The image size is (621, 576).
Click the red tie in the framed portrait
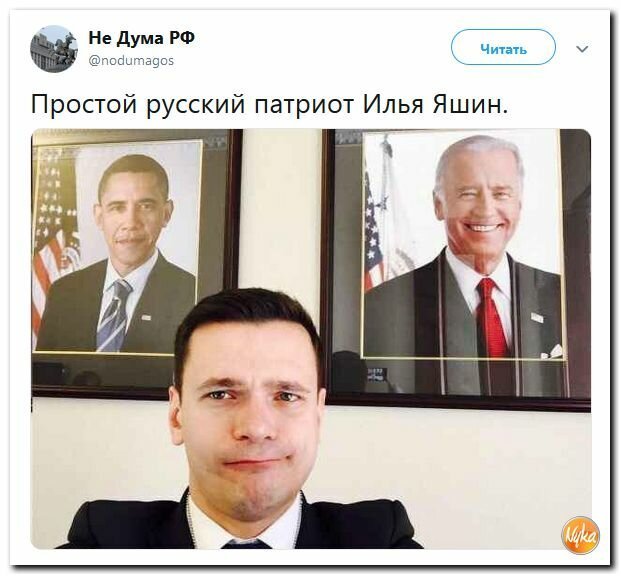tap(492, 317)
